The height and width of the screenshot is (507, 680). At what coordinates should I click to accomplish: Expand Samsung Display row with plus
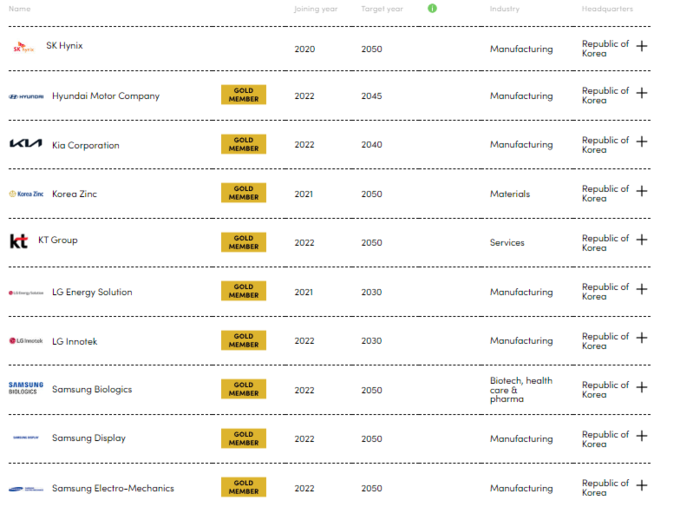(642, 435)
